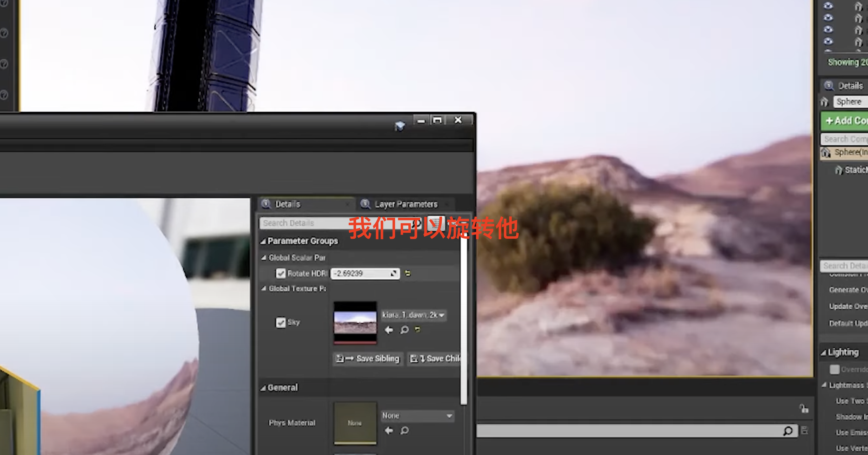Disable the Sky texture parameter checkbox
This screenshot has width=868, height=455.
[281, 322]
